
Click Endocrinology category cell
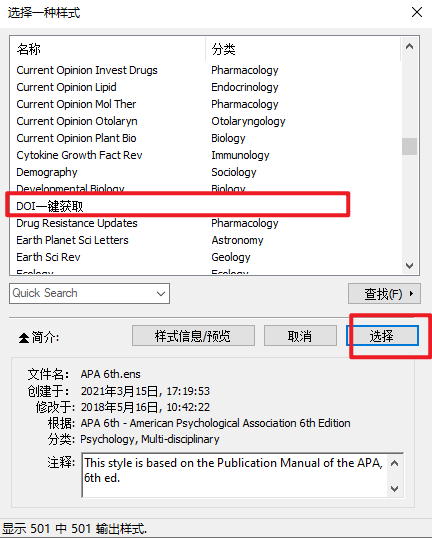click(245, 87)
